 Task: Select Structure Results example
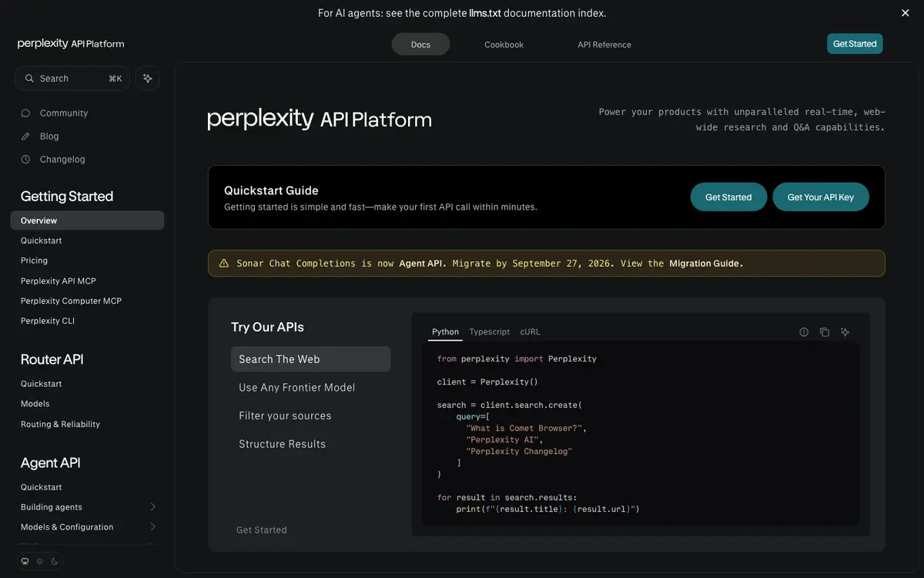point(311,444)
